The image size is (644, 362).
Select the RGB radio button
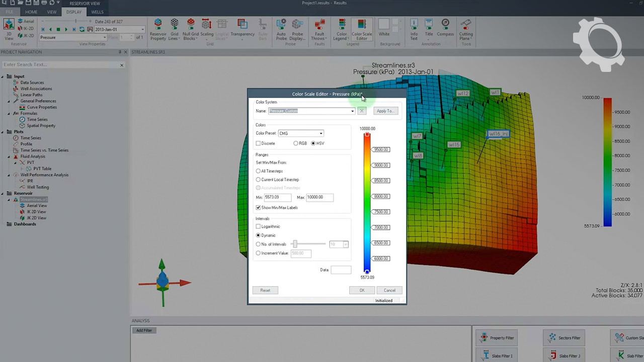tap(296, 143)
